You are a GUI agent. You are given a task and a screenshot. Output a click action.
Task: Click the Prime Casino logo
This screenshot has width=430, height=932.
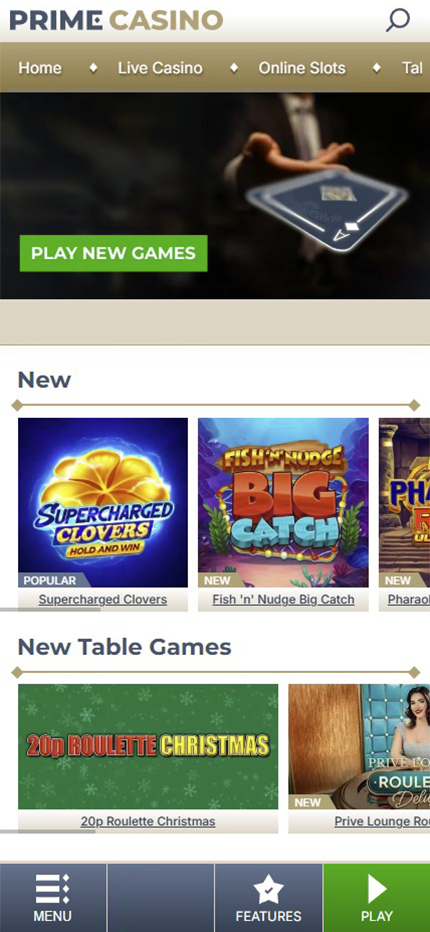pos(116,20)
